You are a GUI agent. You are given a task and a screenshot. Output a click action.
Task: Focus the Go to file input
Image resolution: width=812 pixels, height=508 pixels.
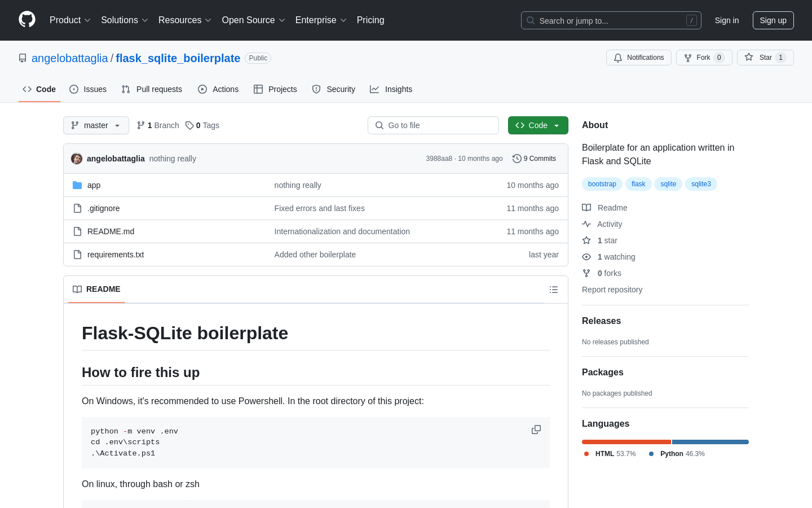coord(433,125)
